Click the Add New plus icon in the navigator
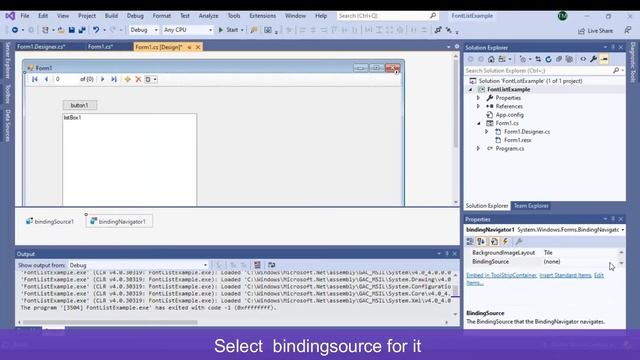The width and height of the screenshot is (640, 360). click(127, 79)
